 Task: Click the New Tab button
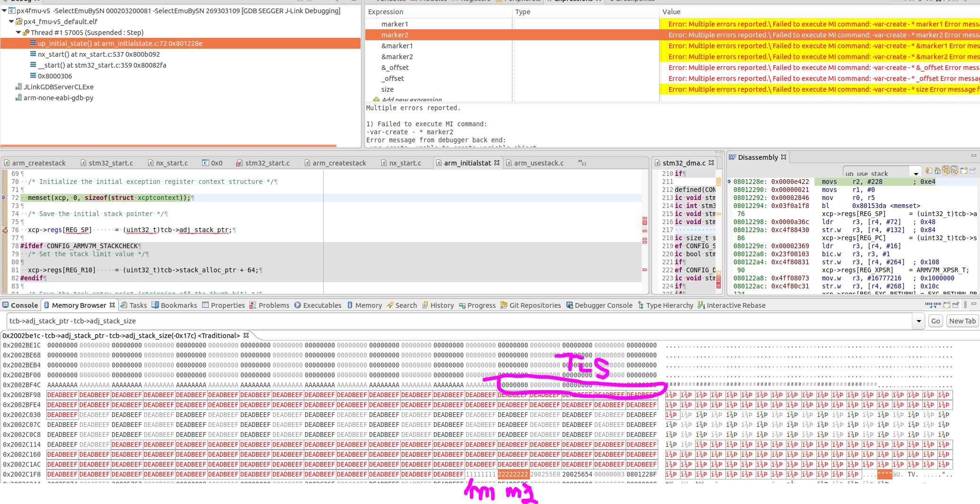[962, 321]
